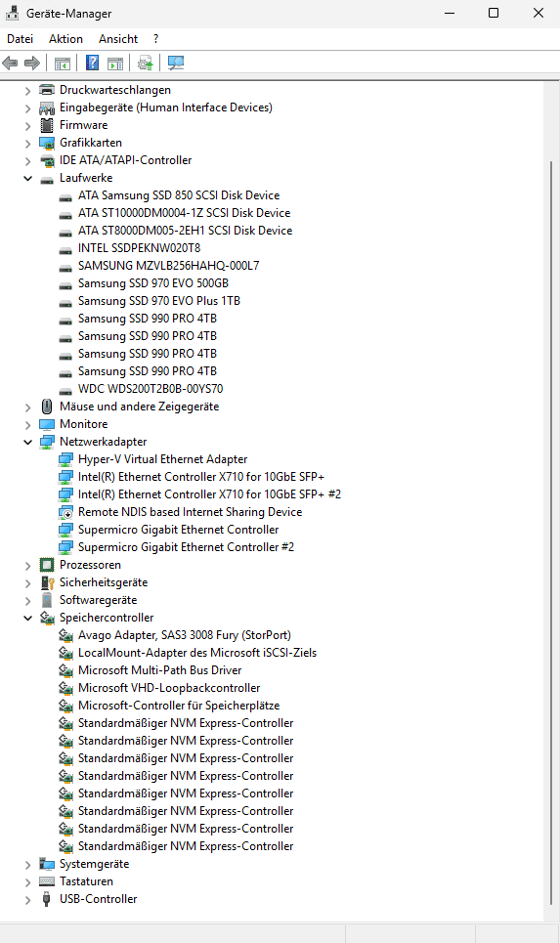Click the show/hide console tree toolbar icon

pyautogui.click(x=63, y=63)
